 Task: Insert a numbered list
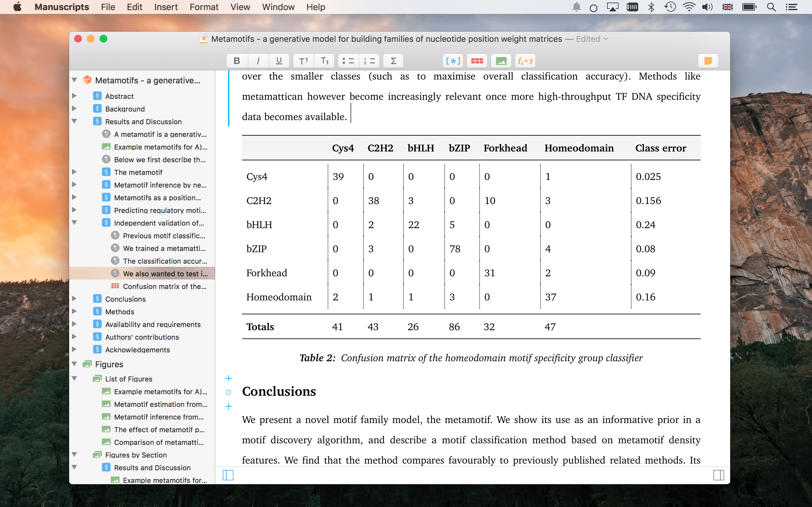click(369, 61)
